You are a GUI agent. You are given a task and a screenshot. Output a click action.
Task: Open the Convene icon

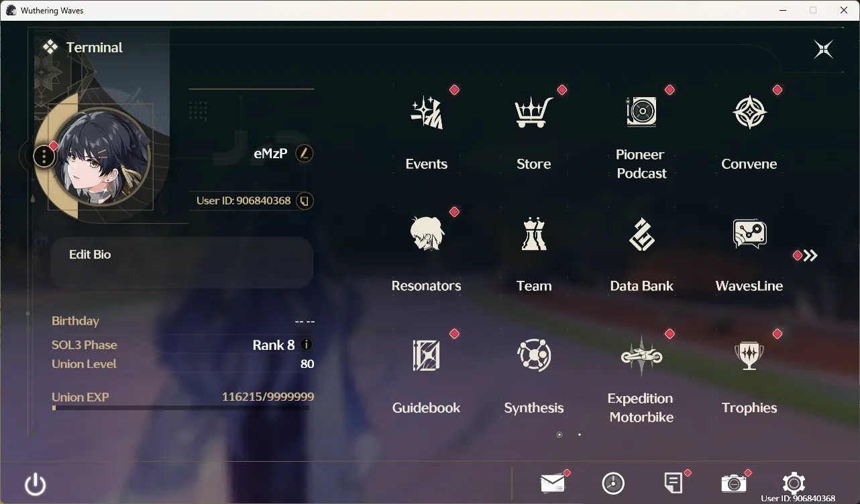[x=749, y=112]
